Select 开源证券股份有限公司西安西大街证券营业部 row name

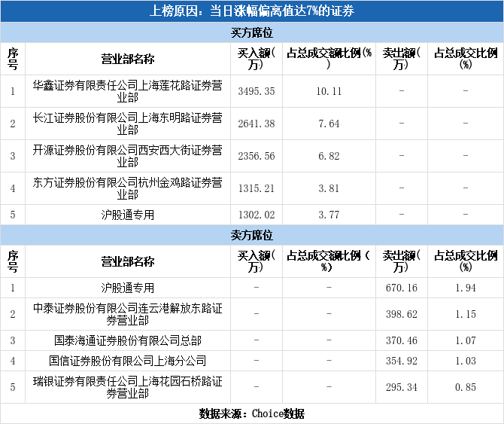pyautogui.click(x=128, y=156)
